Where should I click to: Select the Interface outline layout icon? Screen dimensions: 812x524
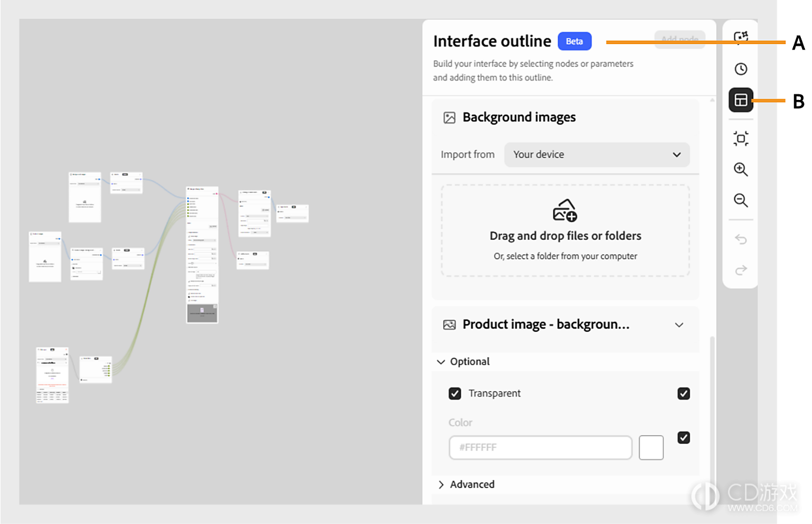tap(741, 100)
